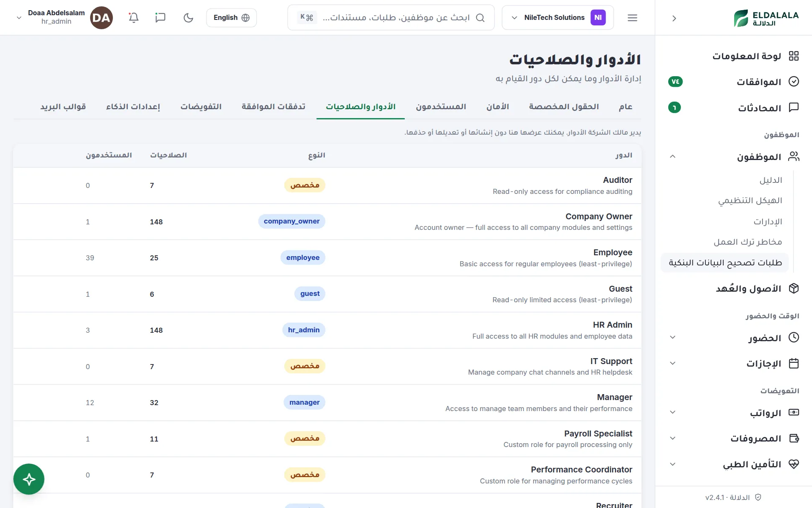Click the search magnifier icon
Viewport: 812px width, 508px height.
480,18
